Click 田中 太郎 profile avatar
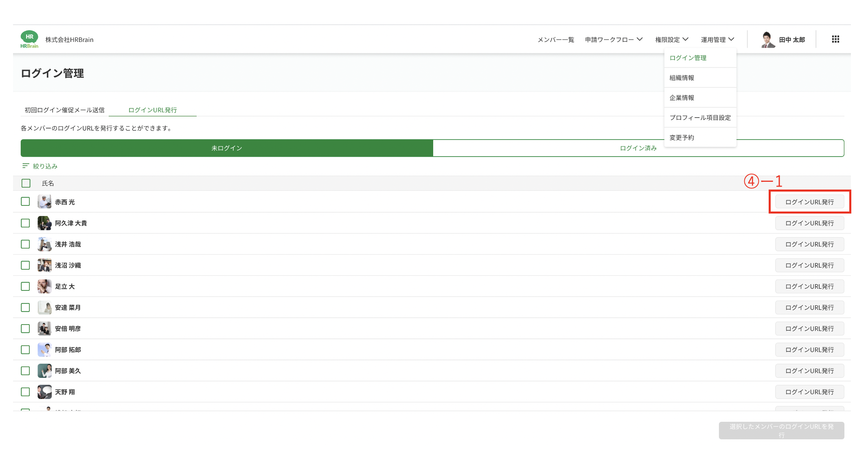 click(768, 39)
